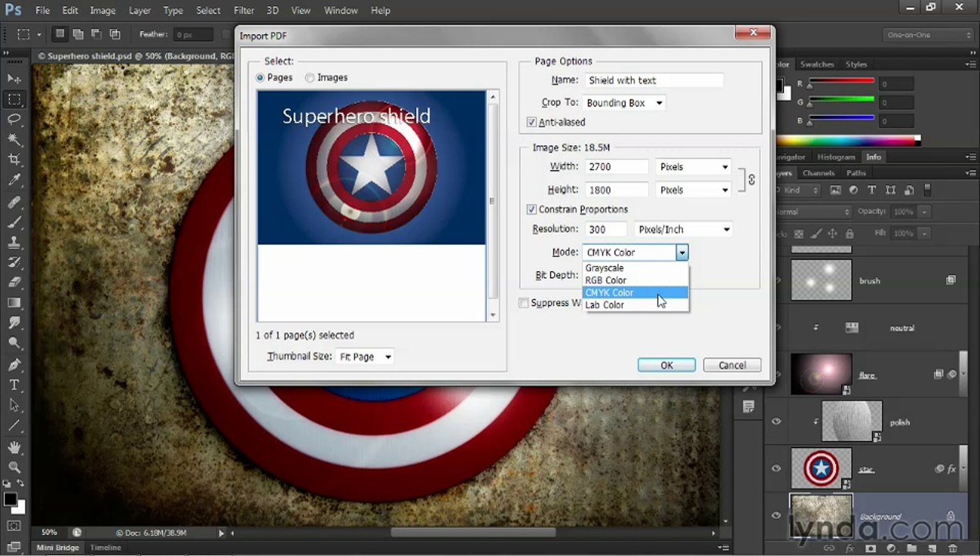Select the Gradient tool
The height and width of the screenshot is (556, 980).
click(x=14, y=303)
